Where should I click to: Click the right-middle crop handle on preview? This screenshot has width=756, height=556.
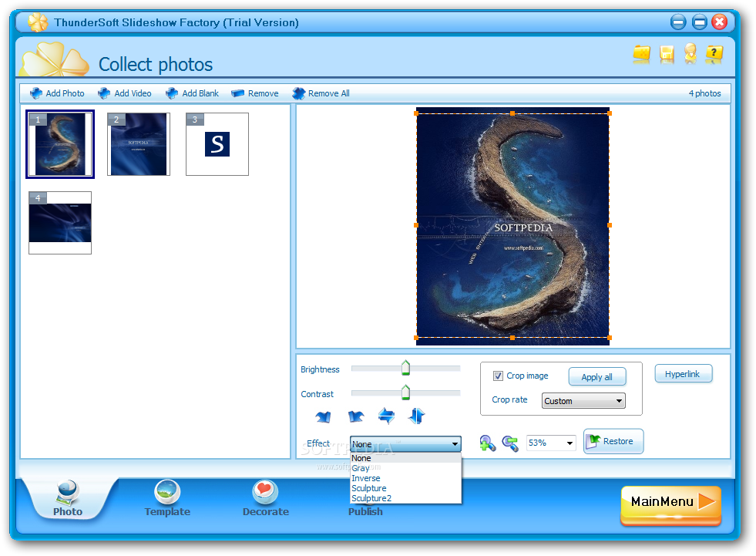(610, 225)
